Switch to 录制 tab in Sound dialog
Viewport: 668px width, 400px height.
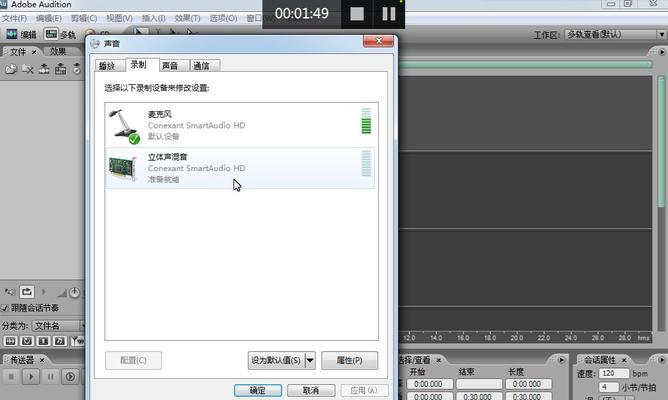point(142,65)
